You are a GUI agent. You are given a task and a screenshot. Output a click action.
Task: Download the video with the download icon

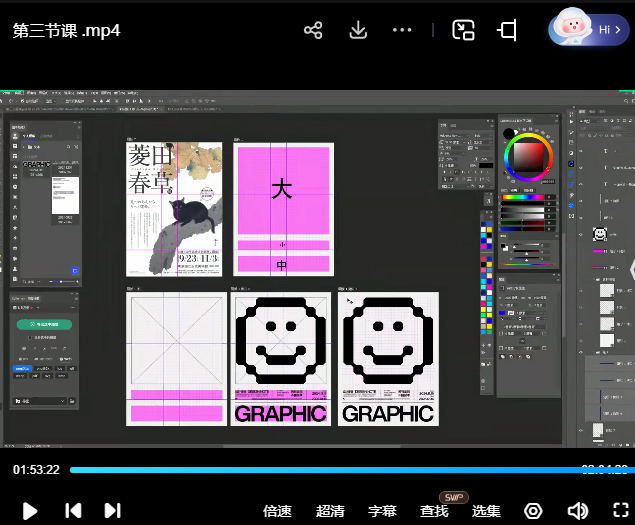358,30
